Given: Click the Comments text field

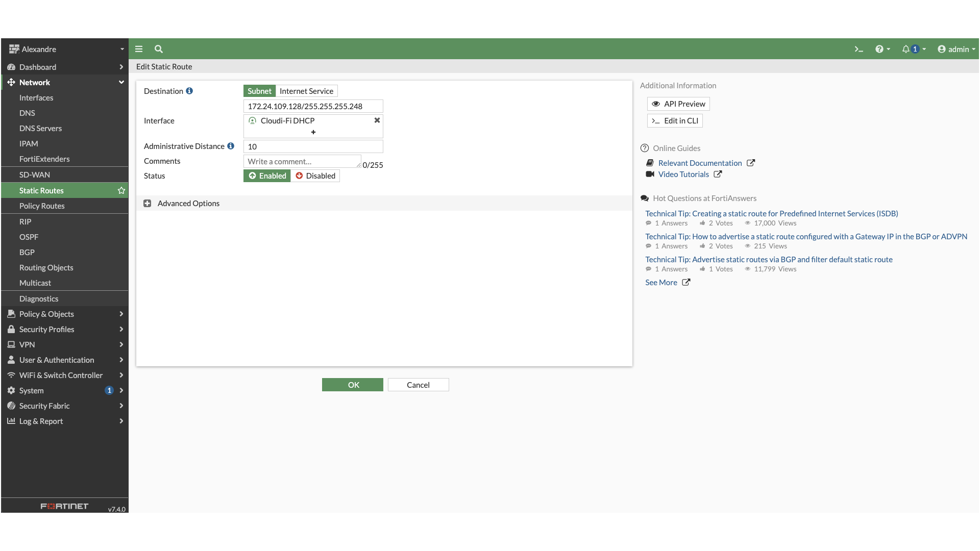Looking at the screenshot, I should [302, 162].
